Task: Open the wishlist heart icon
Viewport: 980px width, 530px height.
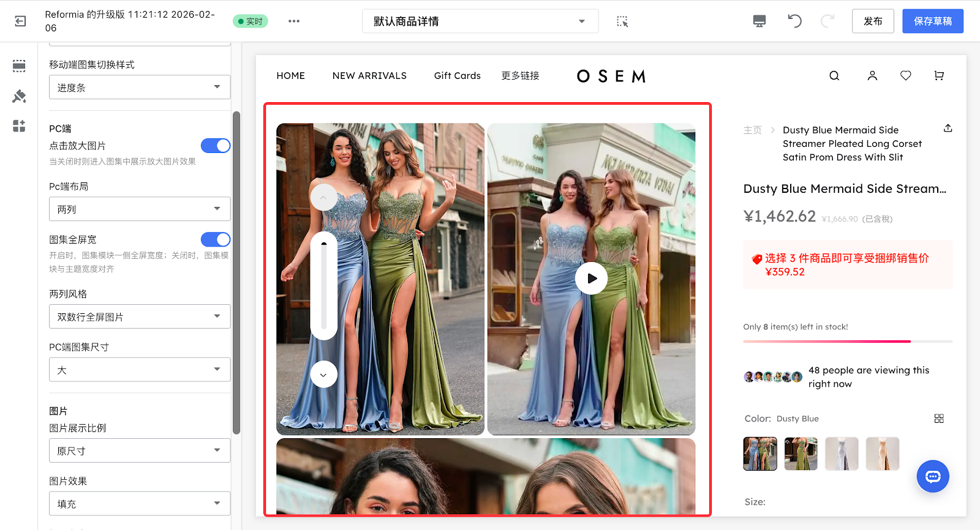Action: click(905, 76)
